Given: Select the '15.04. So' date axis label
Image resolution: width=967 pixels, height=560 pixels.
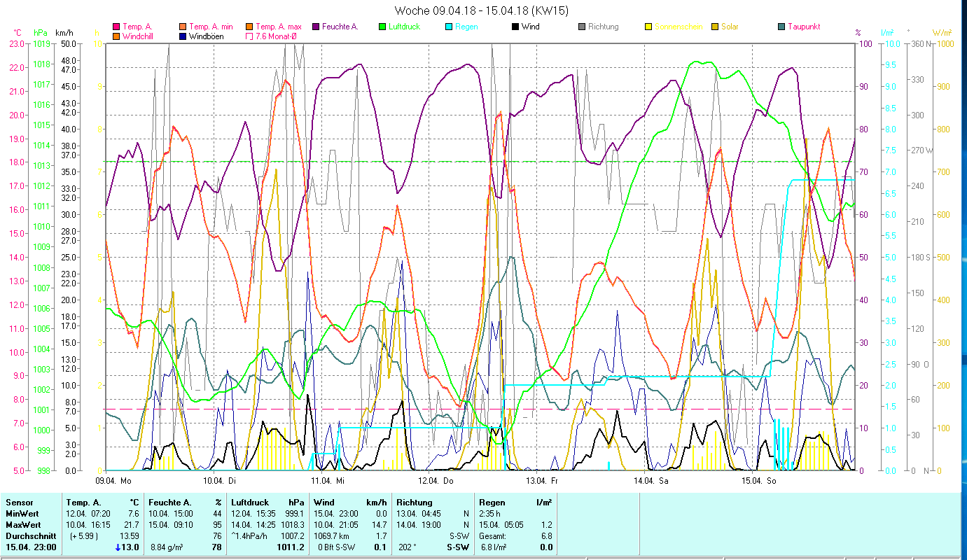Looking at the screenshot, I should tap(758, 481).
